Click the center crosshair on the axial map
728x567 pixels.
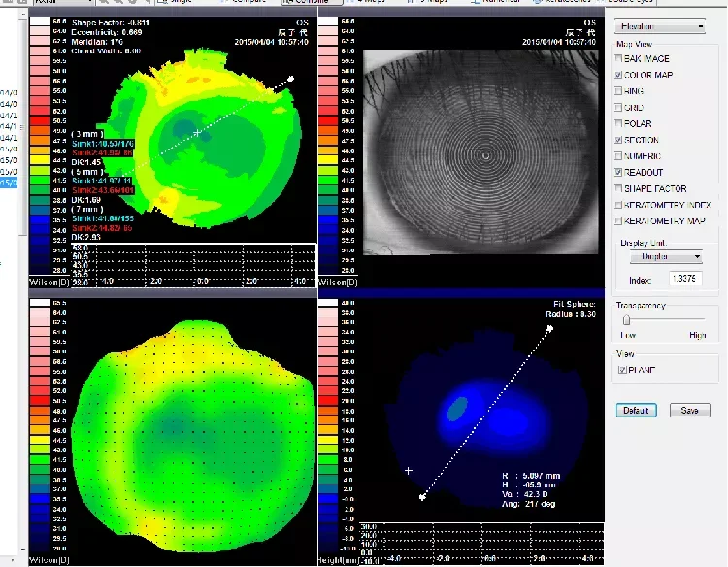(x=198, y=131)
